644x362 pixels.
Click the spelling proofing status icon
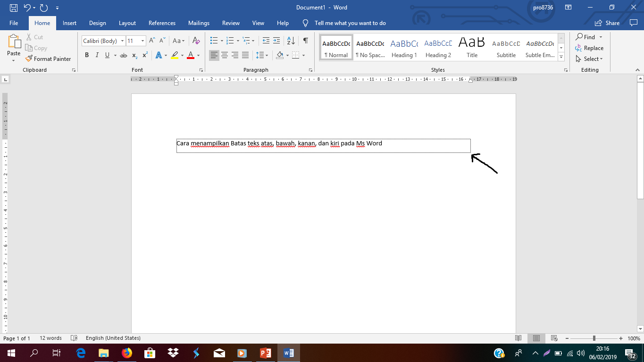click(74, 338)
